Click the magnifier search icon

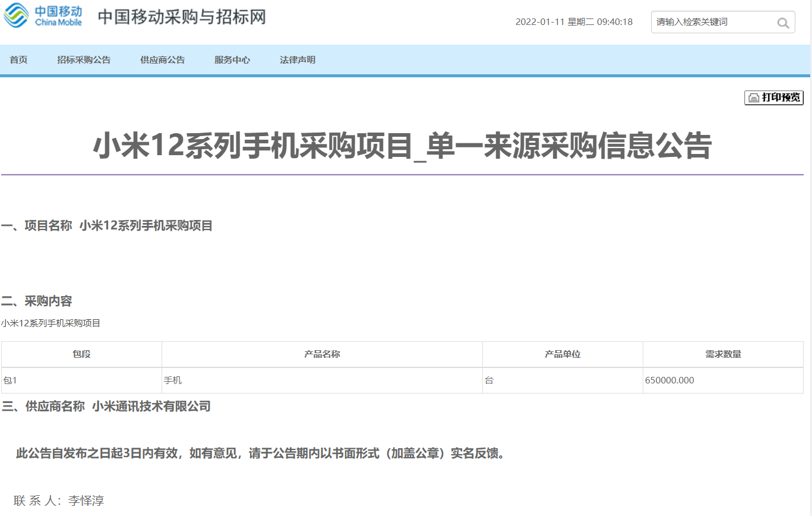(783, 23)
